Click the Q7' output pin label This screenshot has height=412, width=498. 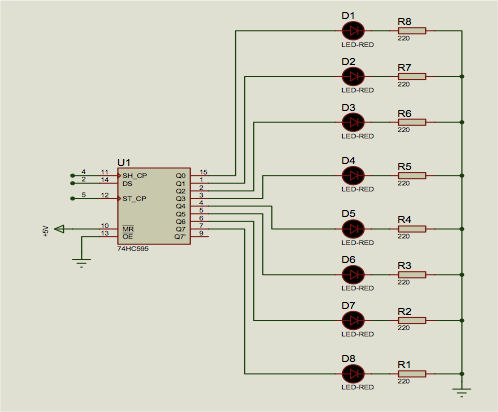(180, 237)
